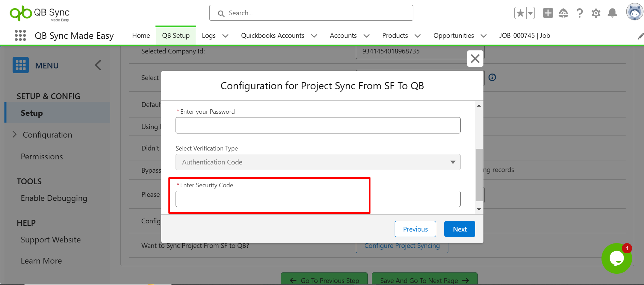Click the Enter your Password field
Viewport: 644px width, 285px height.
[x=318, y=125]
